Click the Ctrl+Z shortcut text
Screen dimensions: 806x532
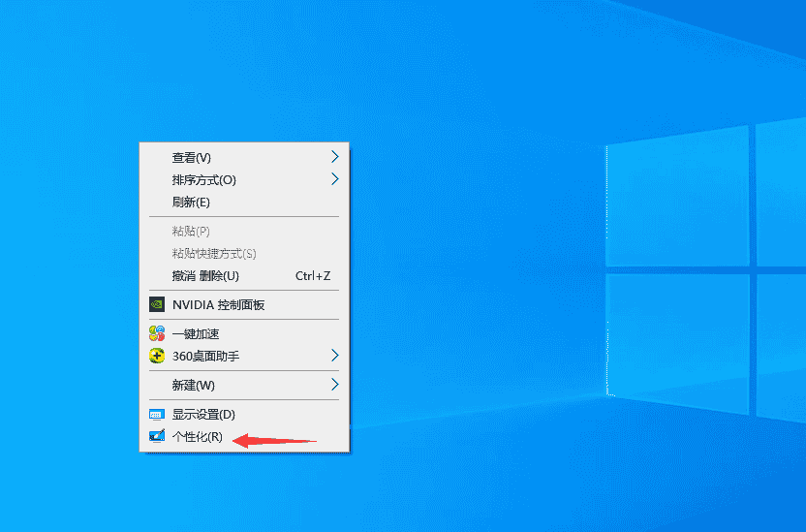[313, 275]
